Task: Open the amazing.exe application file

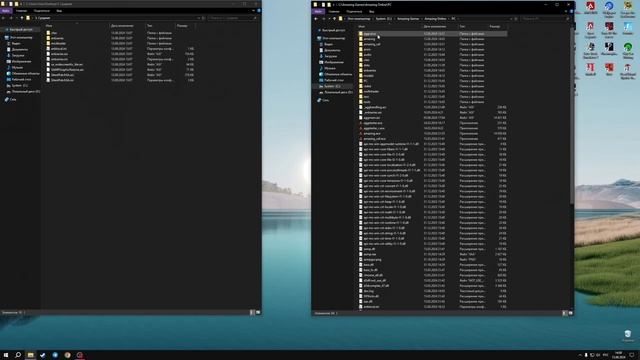Action: click(x=372, y=133)
